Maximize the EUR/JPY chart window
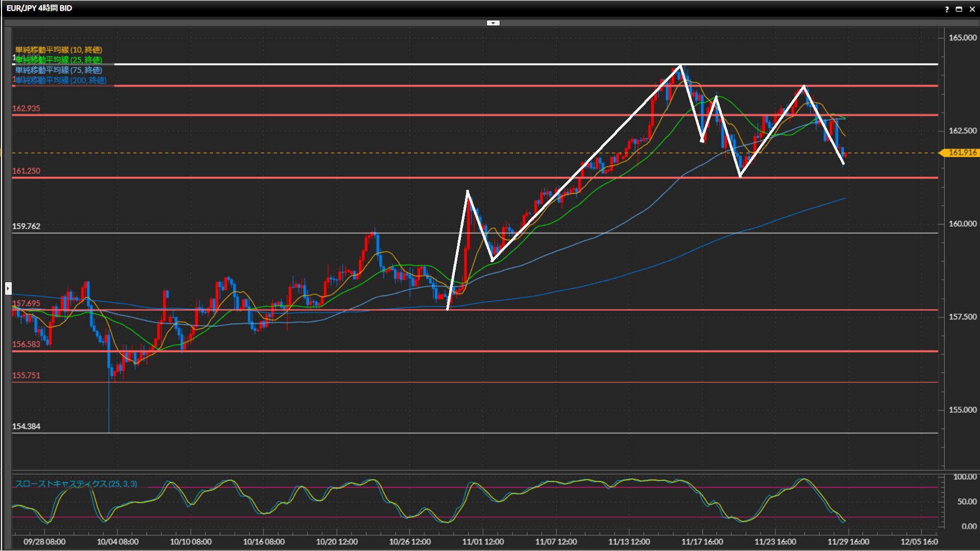 click(x=959, y=9)
